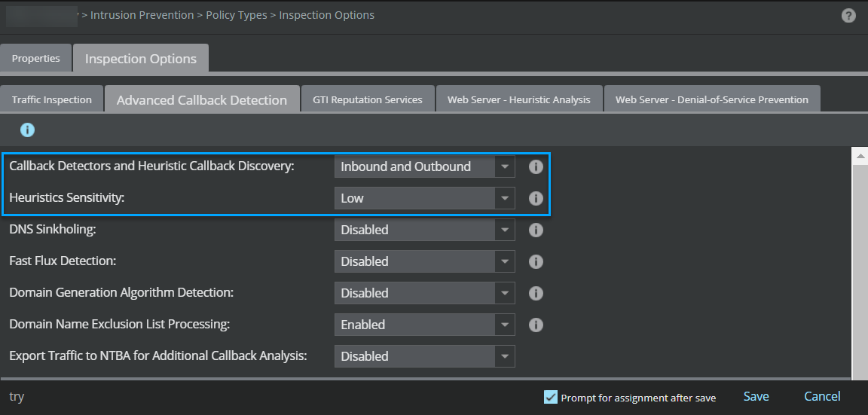Select the Inspection Options tab

141,59
